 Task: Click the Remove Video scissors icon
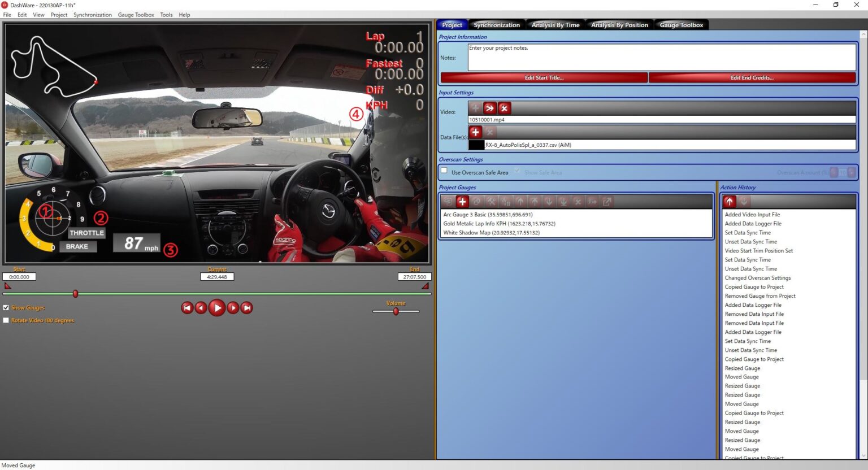pos(504,107)
